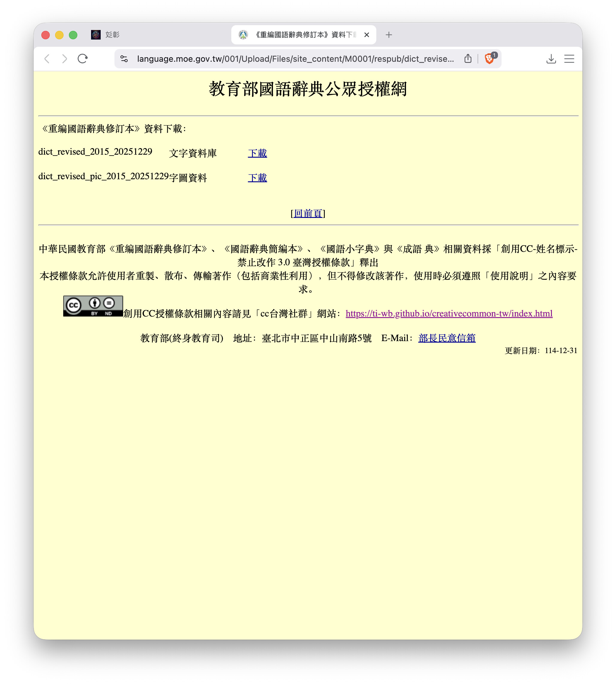Click the address bar URL field

click(x=295, y=59)
